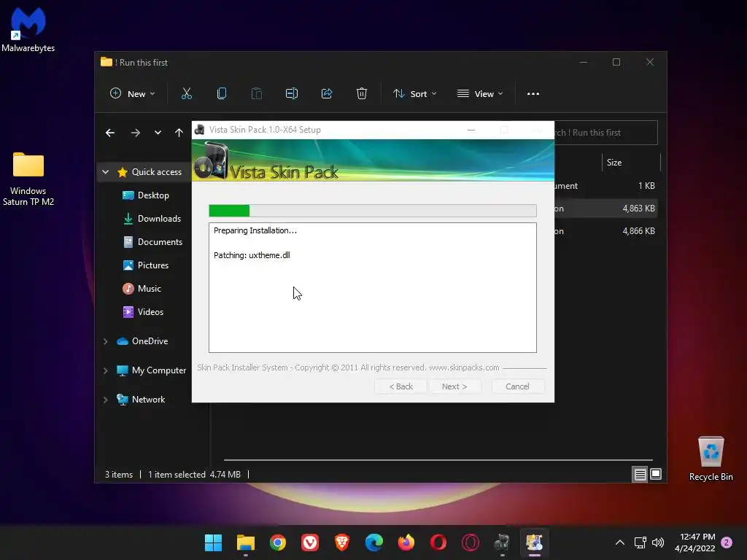Launch Firefox from the taskbar
The height and width of the screenshot is (560, 747).
point(406,542)
